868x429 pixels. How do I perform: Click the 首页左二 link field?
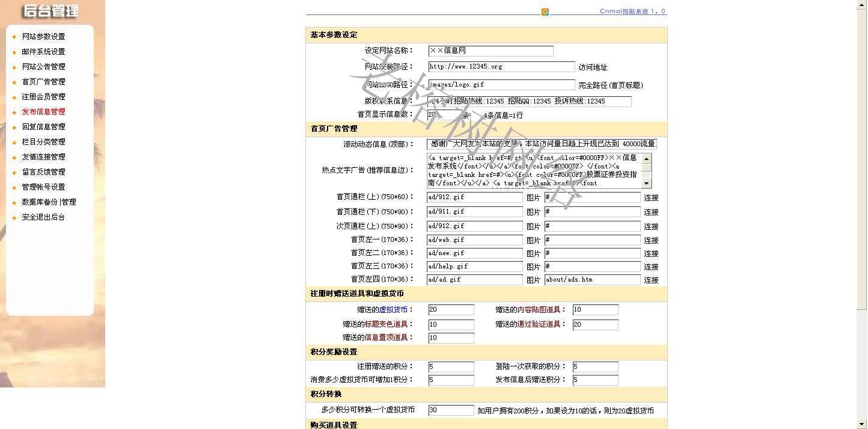[x=593, y=253]
